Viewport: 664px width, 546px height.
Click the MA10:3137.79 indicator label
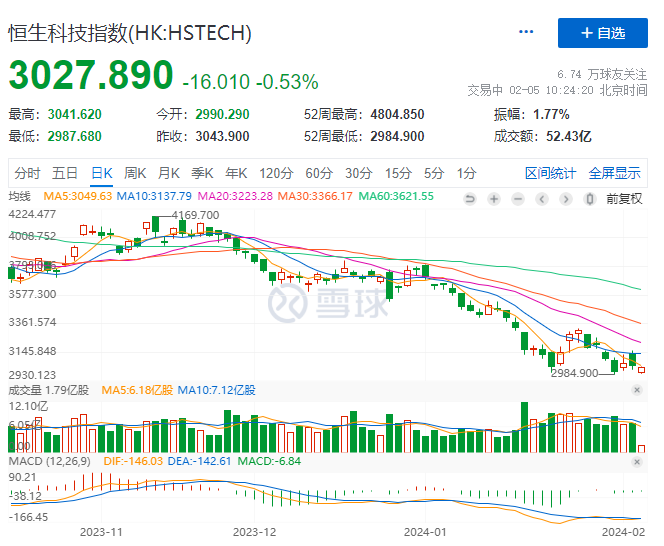[154, 197]
